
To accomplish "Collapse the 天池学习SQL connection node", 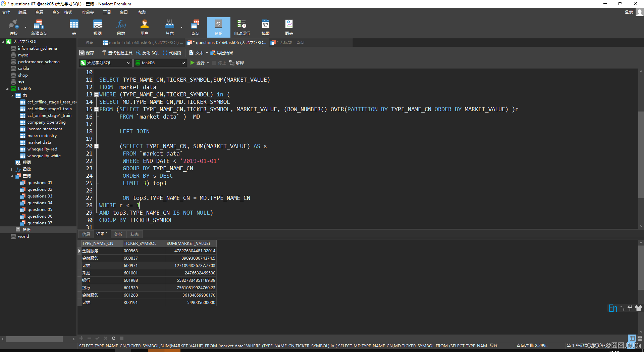I will pyautogui.click(x=3, y=42).
